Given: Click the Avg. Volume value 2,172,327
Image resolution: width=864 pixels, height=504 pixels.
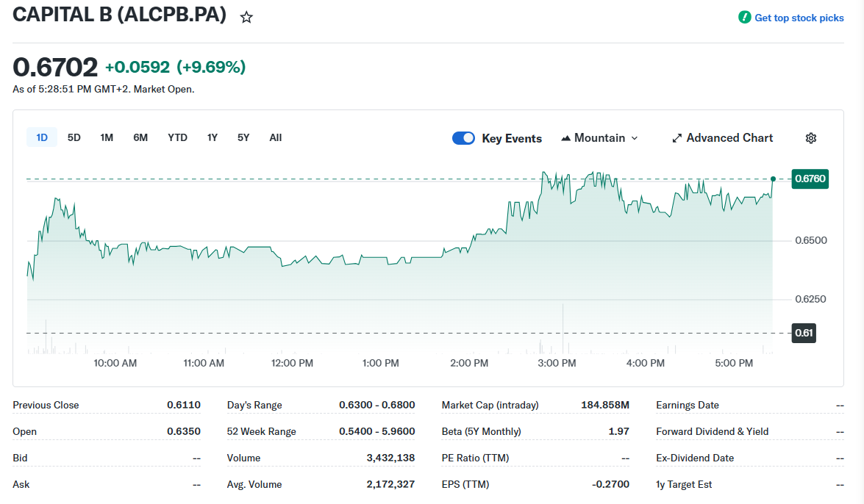Looking at the screenshot, I should tap(390, 484).
